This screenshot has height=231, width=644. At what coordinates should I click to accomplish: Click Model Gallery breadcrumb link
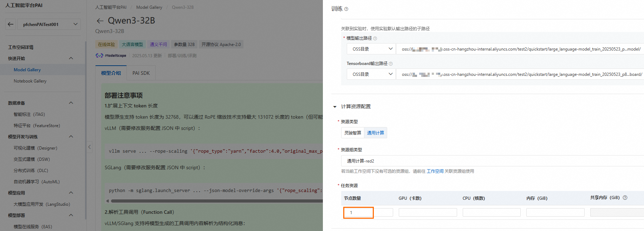pos(149,7)
